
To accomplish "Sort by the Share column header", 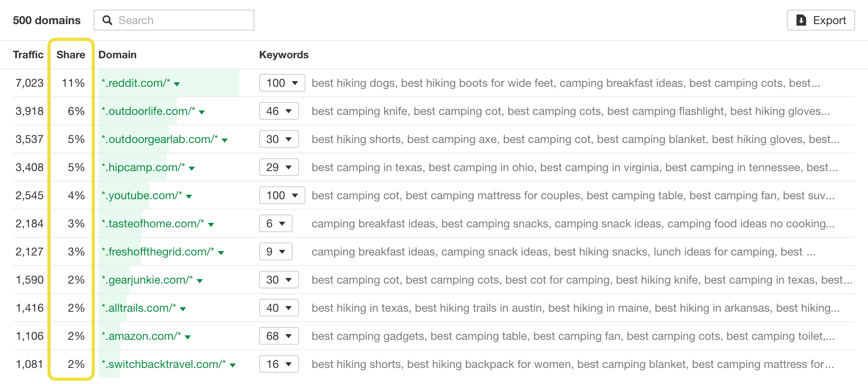I will (x=71, y=55).
